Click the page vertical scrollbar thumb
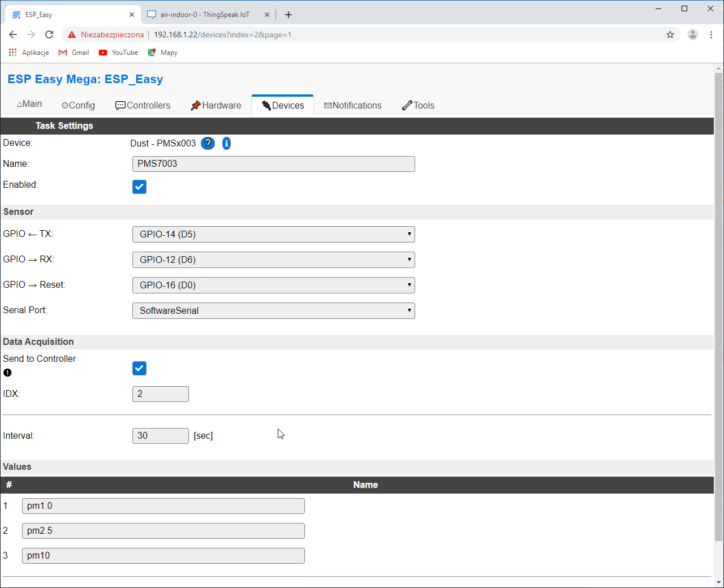 (718, 307)
